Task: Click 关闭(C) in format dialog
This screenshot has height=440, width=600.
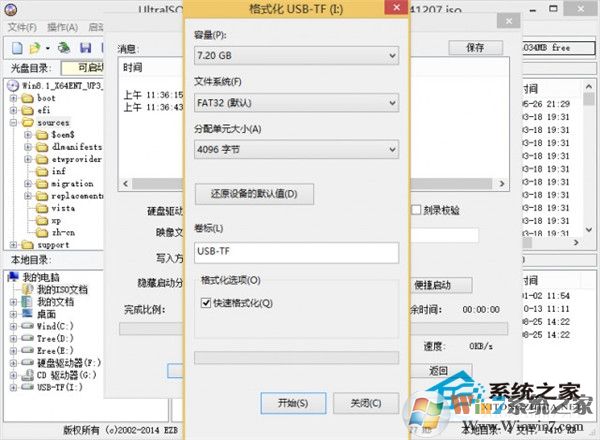Action: click(x=366, y=403)
